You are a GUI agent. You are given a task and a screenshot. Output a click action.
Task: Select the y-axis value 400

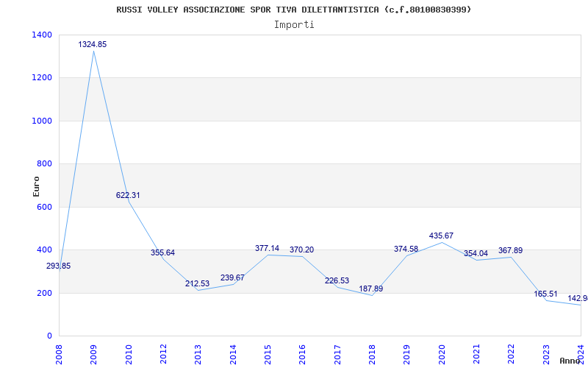pos(45,250)
